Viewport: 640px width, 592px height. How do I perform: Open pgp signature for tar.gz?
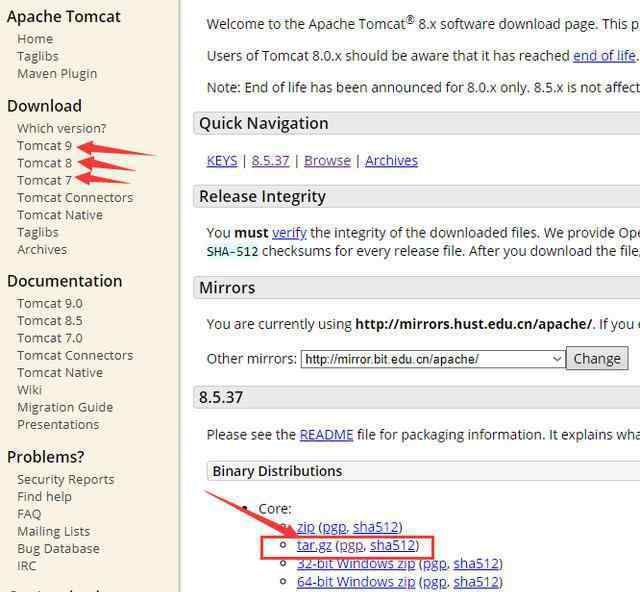point(351,546)
